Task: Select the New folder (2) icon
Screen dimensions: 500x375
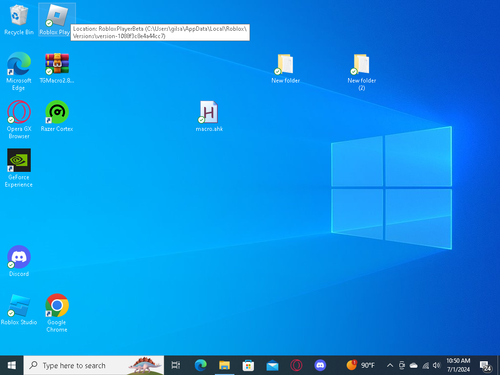Action: 362,72
